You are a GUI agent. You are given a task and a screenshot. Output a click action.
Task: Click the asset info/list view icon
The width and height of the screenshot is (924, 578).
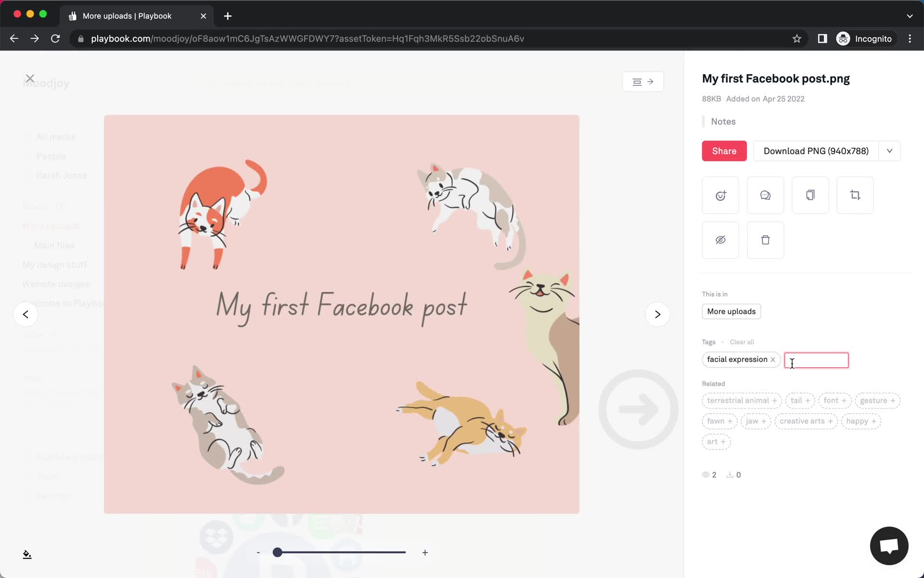(637, 82)
